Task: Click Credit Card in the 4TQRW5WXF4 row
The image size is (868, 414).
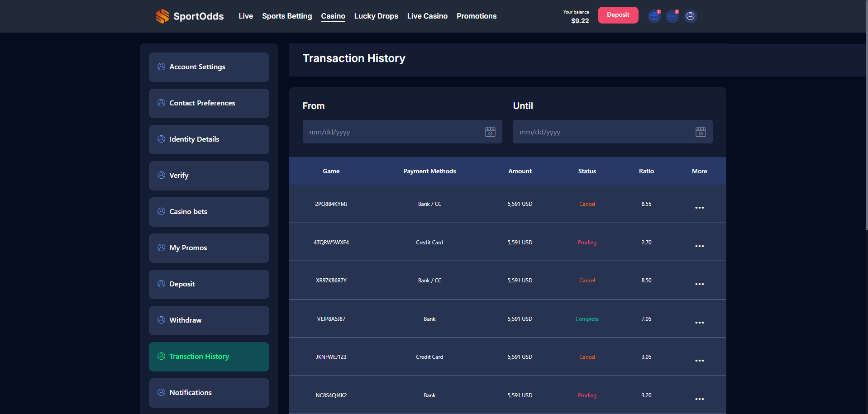Action: pyautogui.click(x=429, y=243)
